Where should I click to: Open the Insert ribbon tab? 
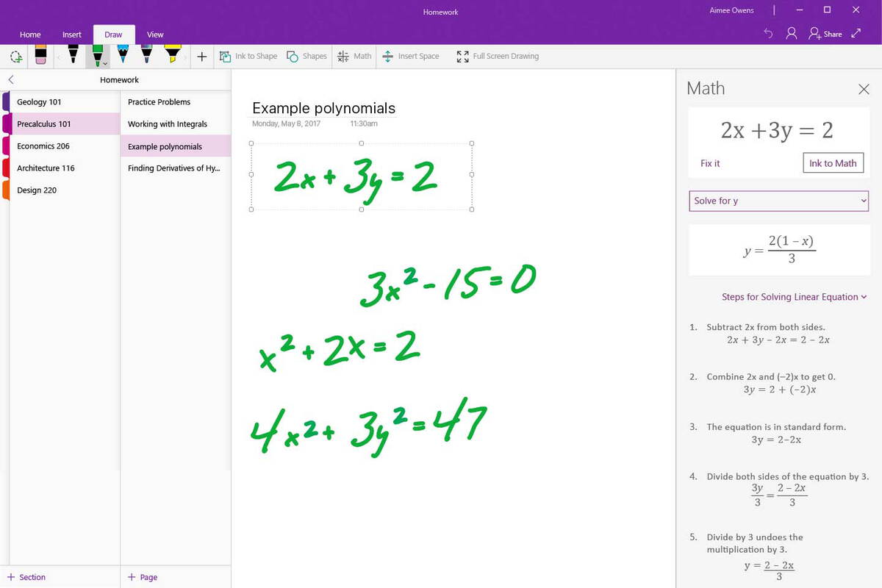(x=71, y=35)
